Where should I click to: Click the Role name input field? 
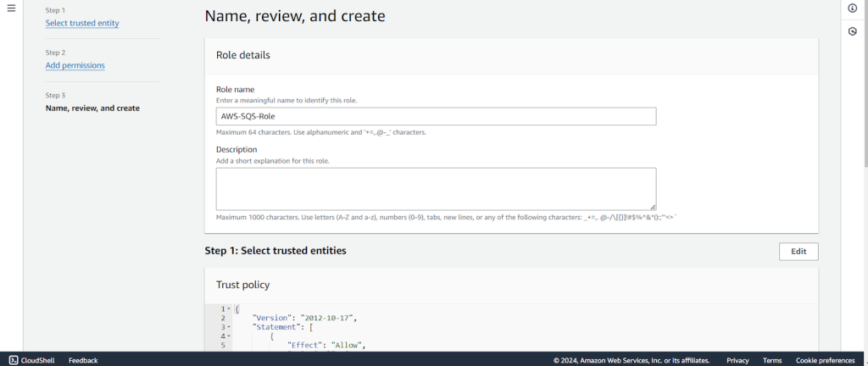click(437, 116)
